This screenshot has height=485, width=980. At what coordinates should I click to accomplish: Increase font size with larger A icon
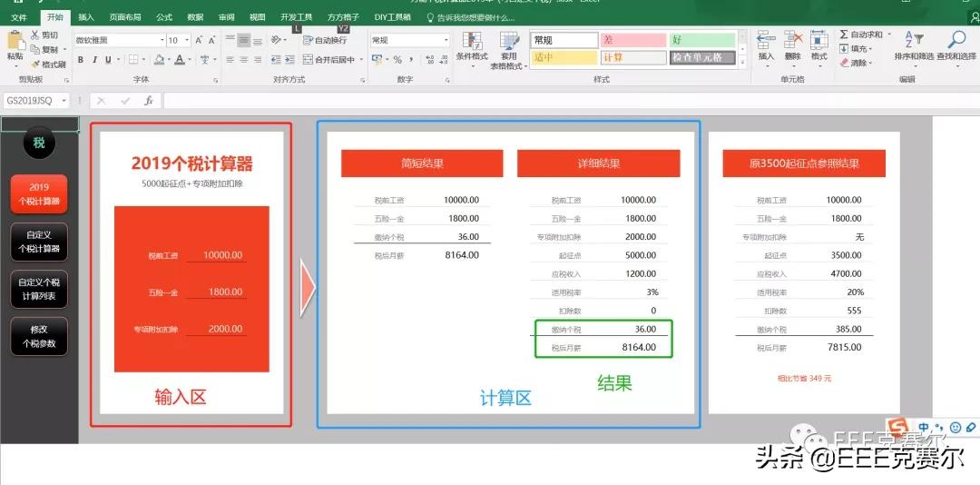[x=199, y=40]
